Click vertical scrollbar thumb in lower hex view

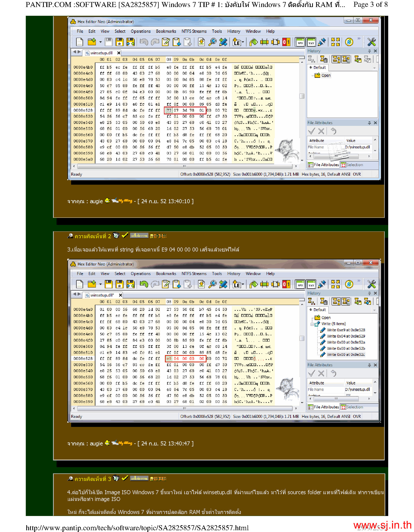click(302, 338)
